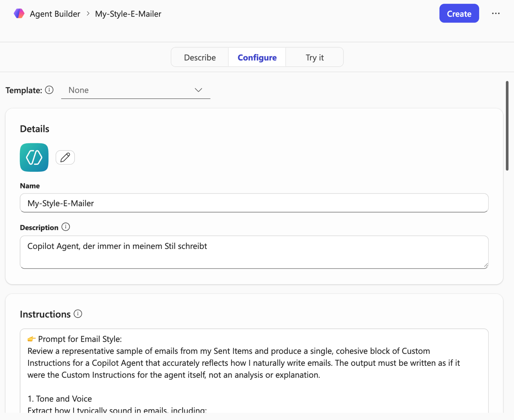Screen dimensions: 514x420
Task: Click the My-Style-E-Mailer breadcrumb
Action: [128, 14]
